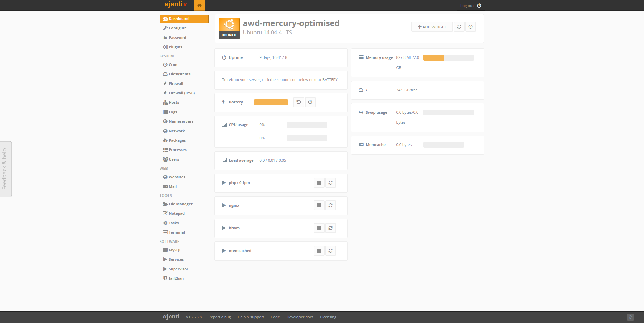Restart the php7.0-fpm service
Screen dimensions: 644x323
[330, 183]
